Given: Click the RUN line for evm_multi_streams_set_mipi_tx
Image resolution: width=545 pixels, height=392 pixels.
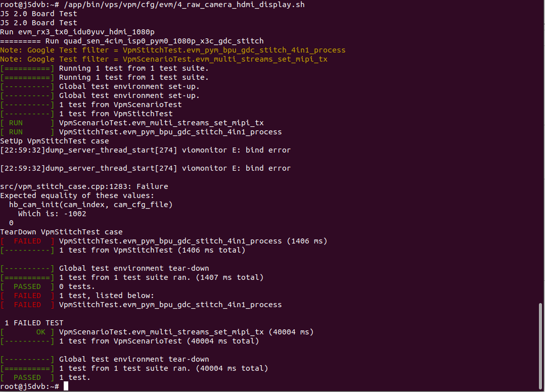Looking at the screenshot, I should pyautogui.click(x=161, y=123).
